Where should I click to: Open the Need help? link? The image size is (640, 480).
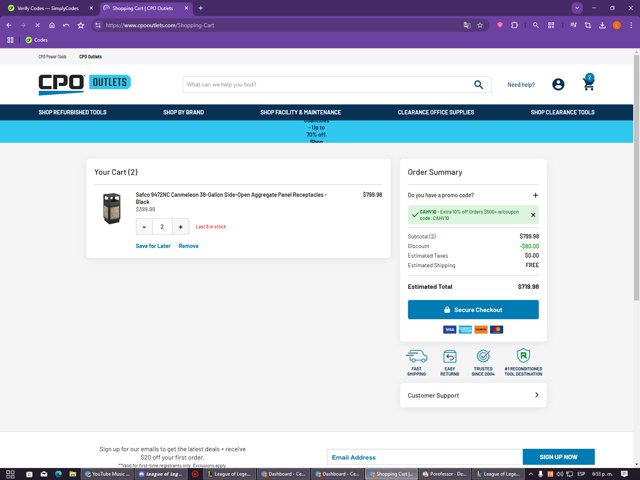(521, 85)
